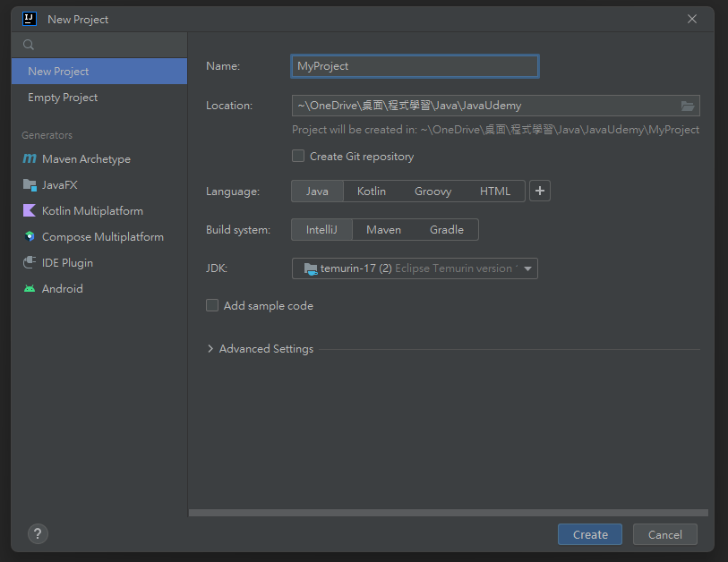
Task: Toggle Add sample code checkbox
Action: point(212,305)
